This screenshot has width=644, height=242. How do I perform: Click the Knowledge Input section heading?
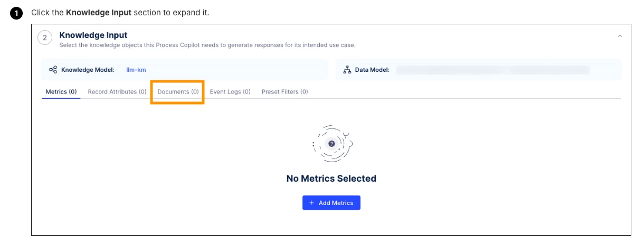pyautogui.click(x=93, y=35)
